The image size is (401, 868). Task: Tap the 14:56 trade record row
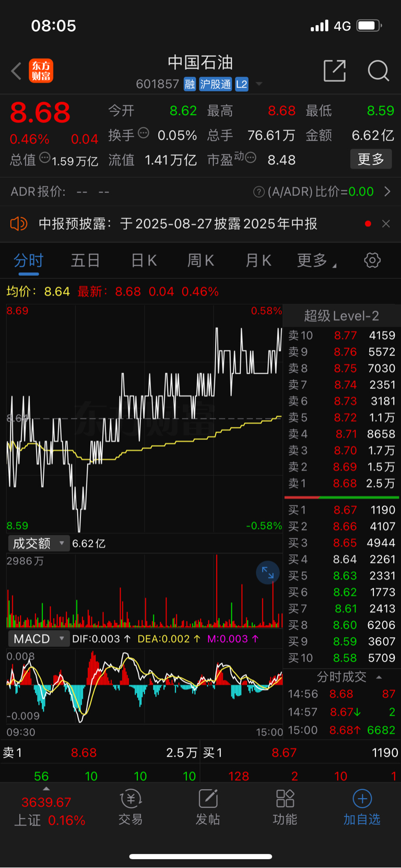click(341, 694)
